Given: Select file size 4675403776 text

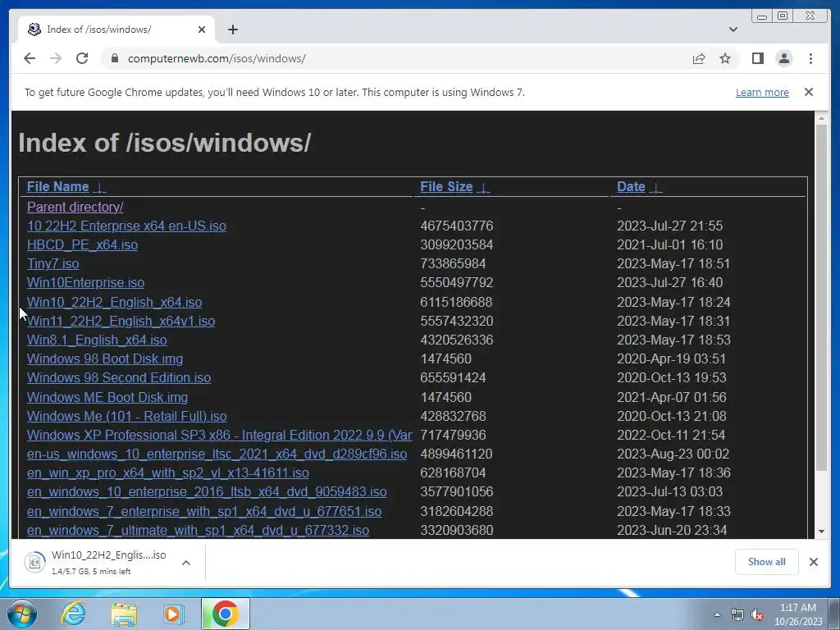Looking at the screenshot, I should point(456,226).
